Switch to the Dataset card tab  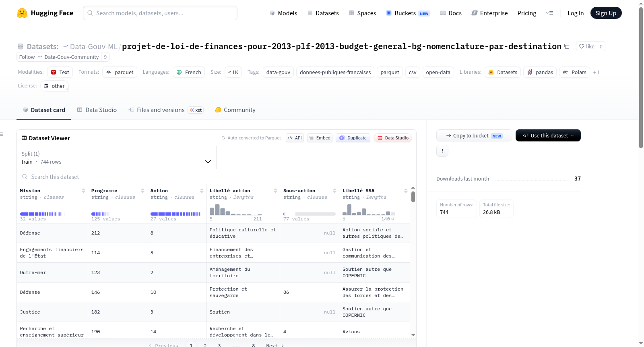[43, 110]
